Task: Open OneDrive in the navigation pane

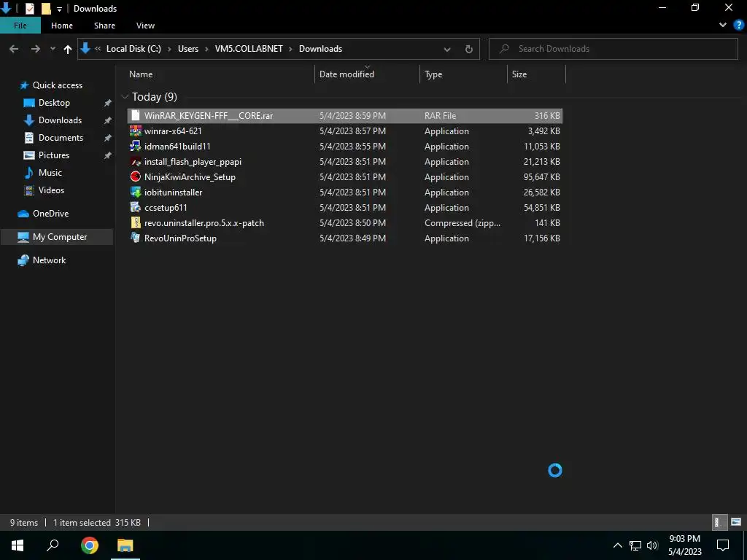Action: click(50, 214)
